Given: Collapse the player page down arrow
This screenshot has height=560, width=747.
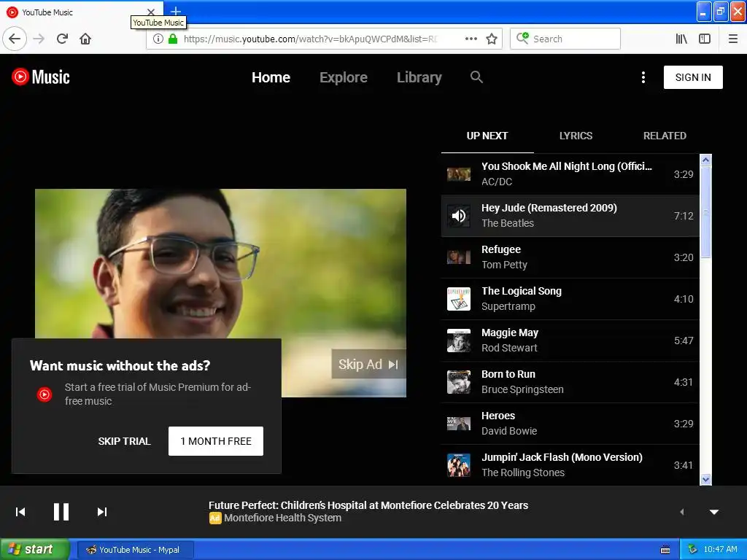Looking at the screenshot, I should click(x=714, y=512).
